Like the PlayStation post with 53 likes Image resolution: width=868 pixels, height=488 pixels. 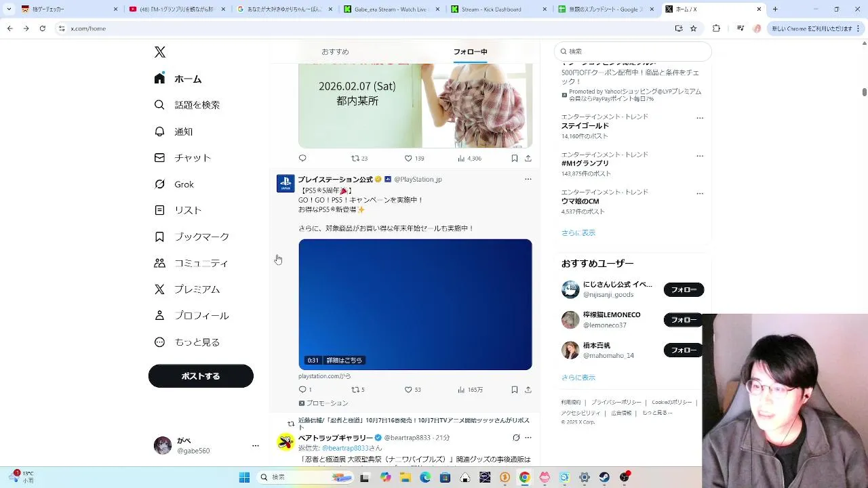pos(412,390)
